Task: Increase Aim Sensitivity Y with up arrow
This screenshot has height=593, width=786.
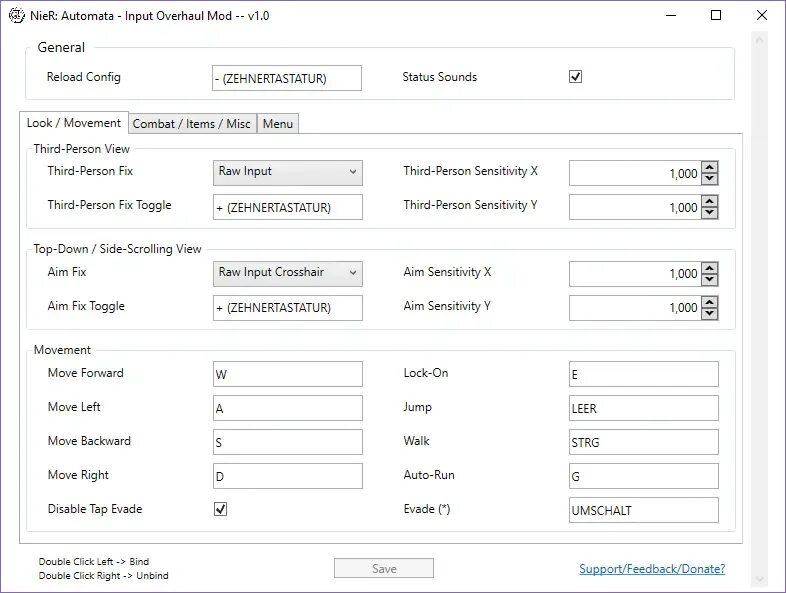Action: [710, 301]
